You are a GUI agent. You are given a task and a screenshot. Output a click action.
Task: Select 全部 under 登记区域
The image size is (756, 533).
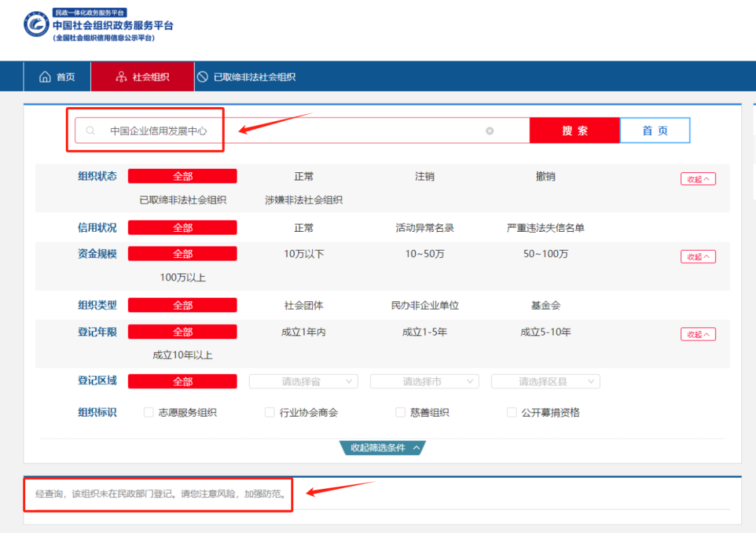[182, 382]
